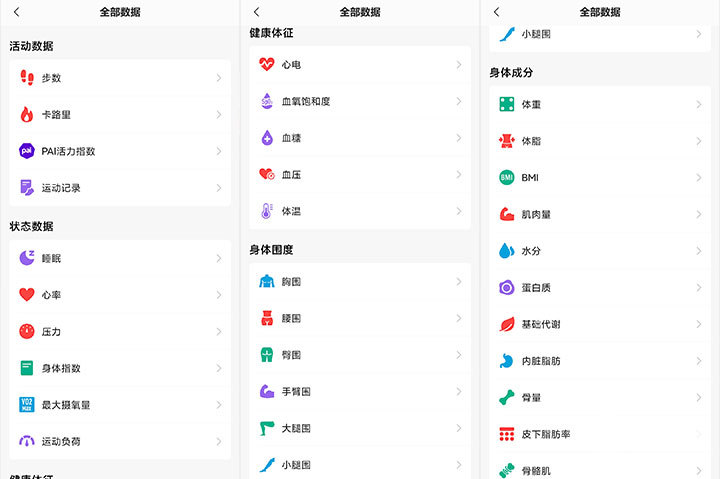The width and height of the screenshot is (720, 479).
Task: Select the 皮下脂肪率 label
Action: [x=546, y=434]
